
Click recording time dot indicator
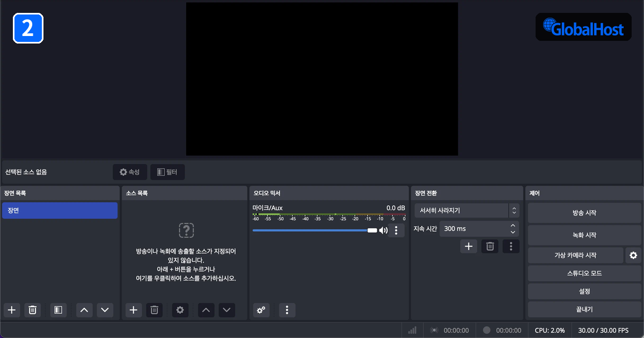point(487,330)
